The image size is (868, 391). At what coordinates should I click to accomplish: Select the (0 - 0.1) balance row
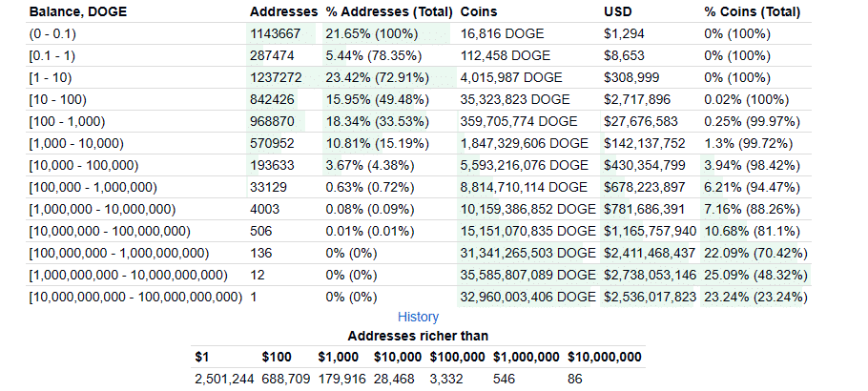pos(419,33)
